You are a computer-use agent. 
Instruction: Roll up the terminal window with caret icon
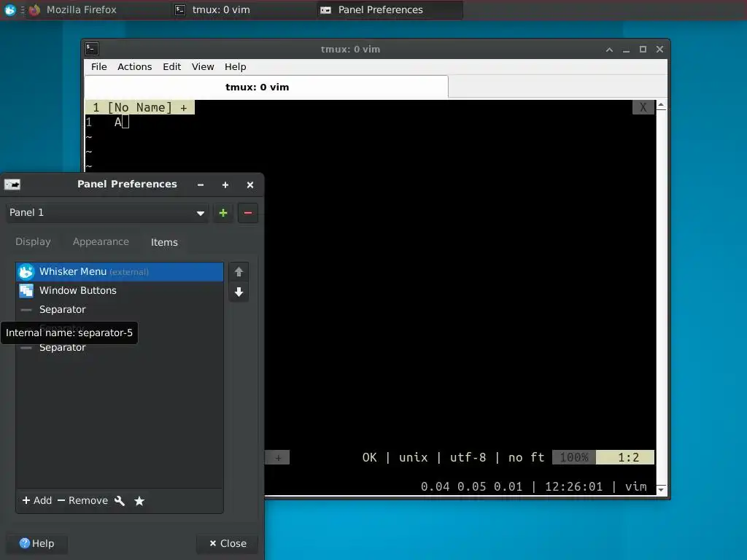point(609,49)
